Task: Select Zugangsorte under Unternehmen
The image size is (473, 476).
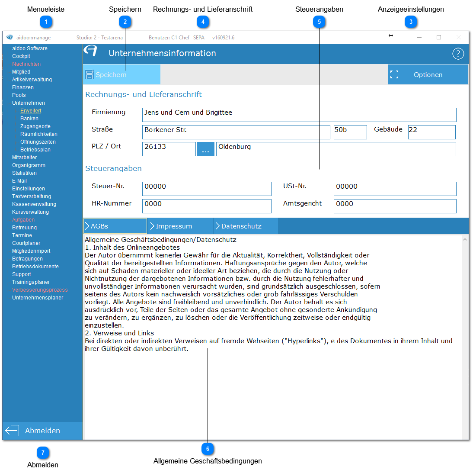Action: tap(35, 126)
